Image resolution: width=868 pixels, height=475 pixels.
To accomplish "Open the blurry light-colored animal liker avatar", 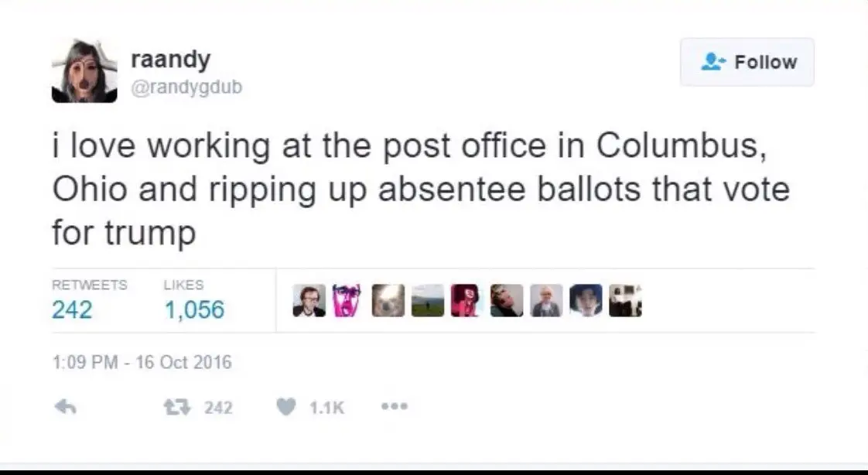I will tap(388, 301).
